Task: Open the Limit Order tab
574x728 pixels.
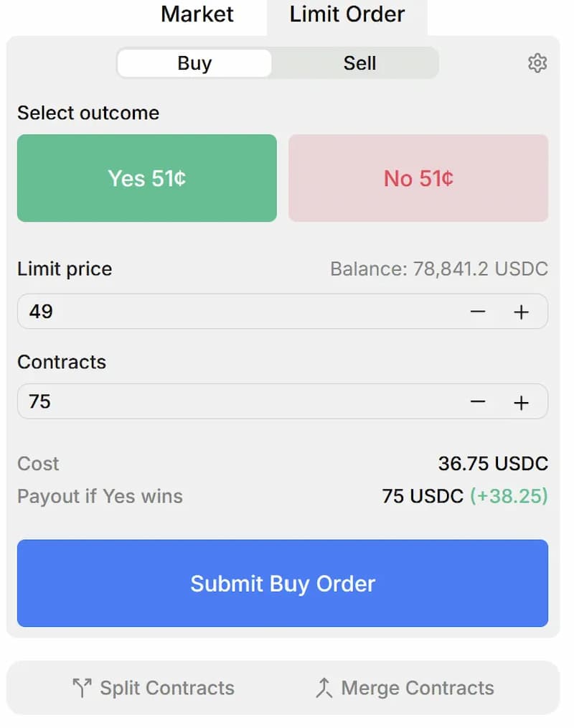Action: 347,14
